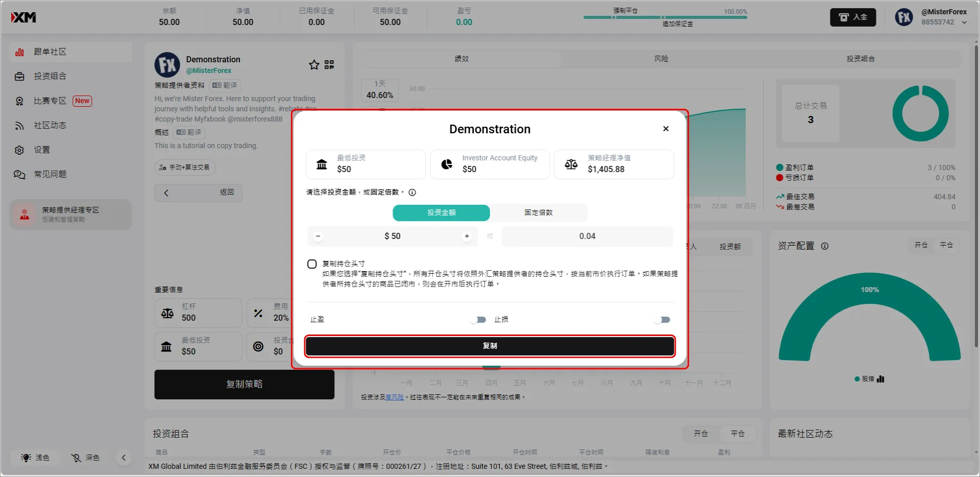Show the strategy QR code icon

point(329,65)
